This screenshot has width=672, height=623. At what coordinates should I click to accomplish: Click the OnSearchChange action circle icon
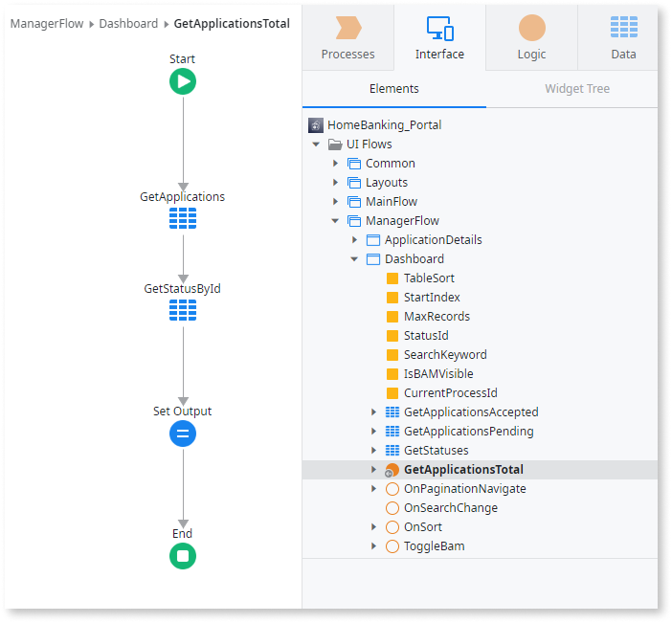point(392,508)
